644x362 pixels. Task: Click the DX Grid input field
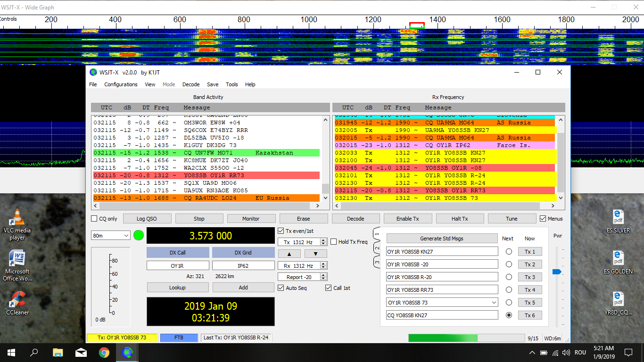pyautogui.click(x=243, y=266)
